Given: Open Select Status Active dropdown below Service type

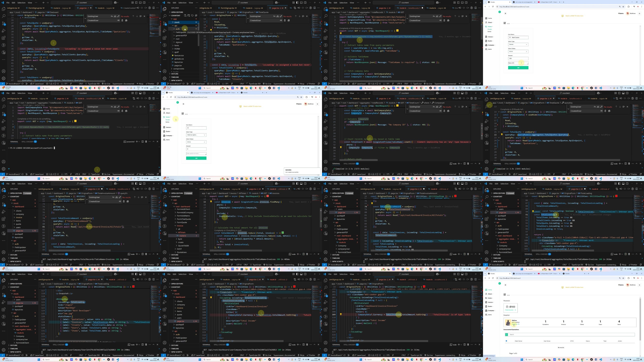Looking at the screenshot, I should click(518, 51).
